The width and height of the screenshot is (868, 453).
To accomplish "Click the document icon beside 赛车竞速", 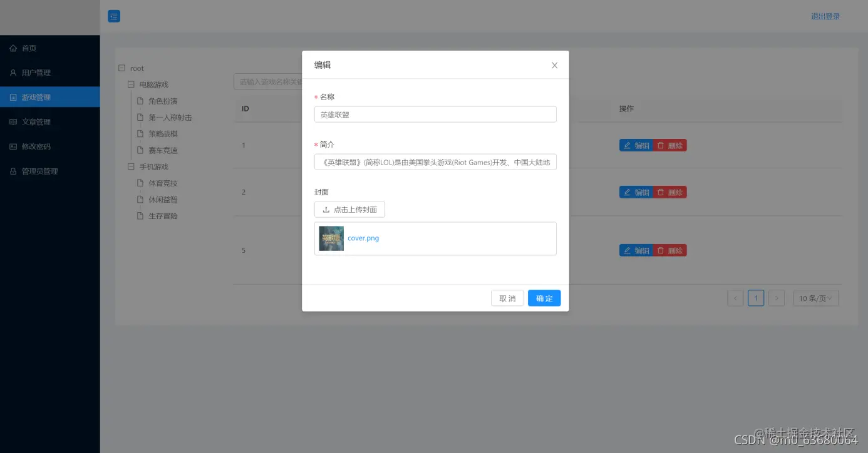I will pos(141,150).
